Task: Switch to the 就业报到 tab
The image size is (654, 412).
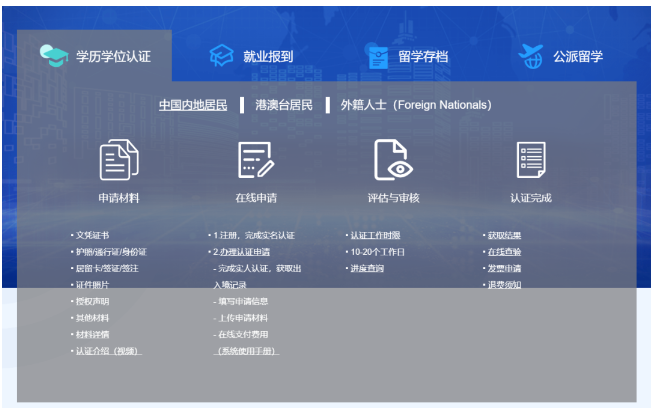Action: [x=251, y=56]
